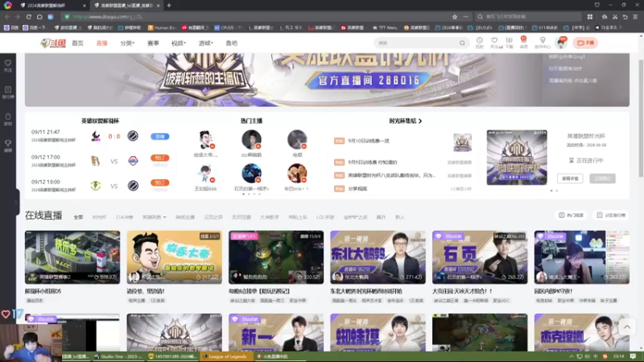This screenshot has height=362, width=644.
Task: Open League of Legends taskbar item
Action: [225, 356]
